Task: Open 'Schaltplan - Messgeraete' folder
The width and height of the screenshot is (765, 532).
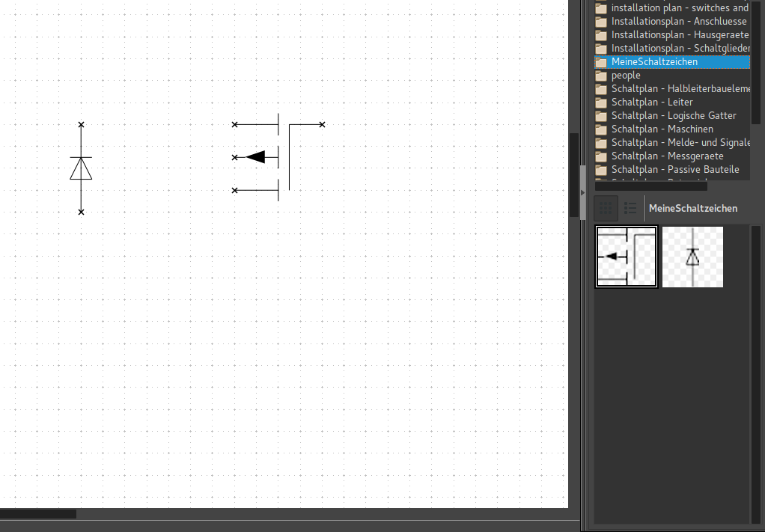Action: coord(672,156)
